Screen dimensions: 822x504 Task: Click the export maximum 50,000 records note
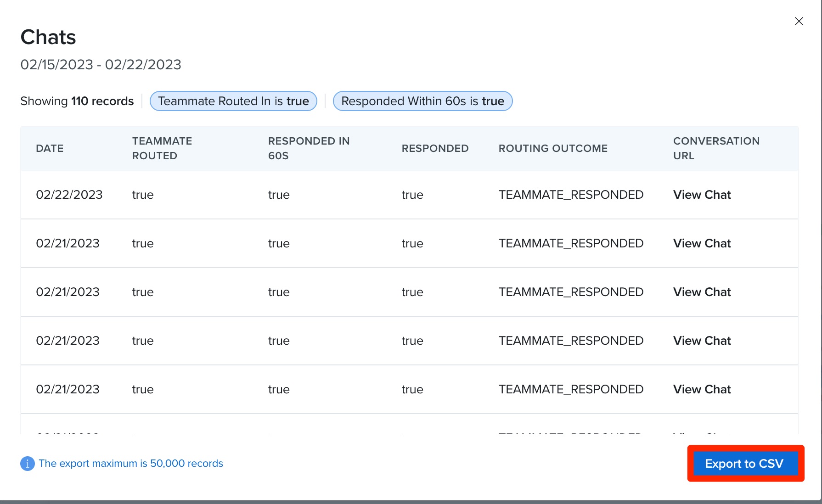131,464
